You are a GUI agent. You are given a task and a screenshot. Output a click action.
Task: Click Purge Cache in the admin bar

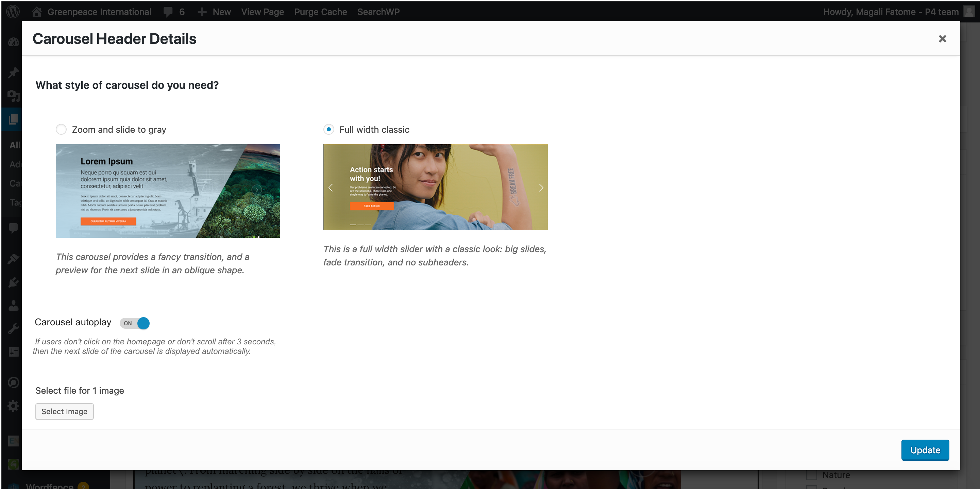point(320,12)
